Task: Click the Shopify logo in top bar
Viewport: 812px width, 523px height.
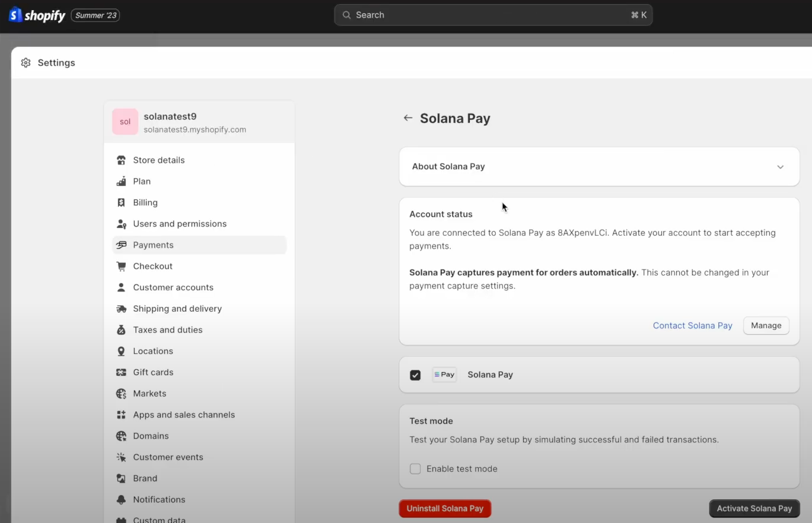Action: coord(37,15)
